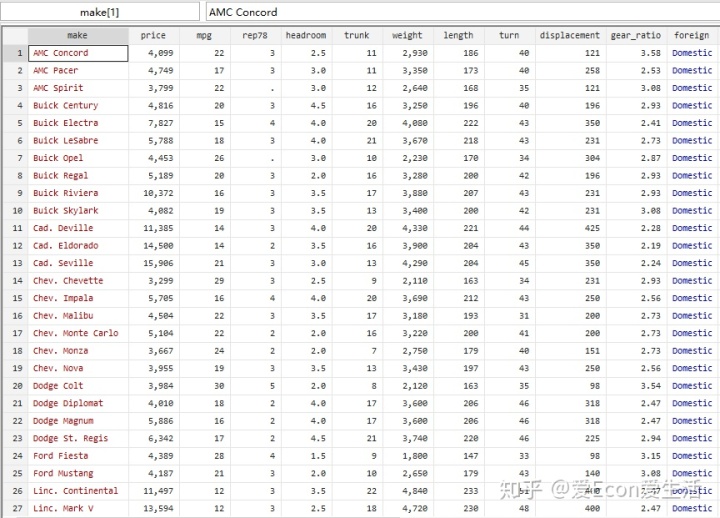Click the Buick Opel cell

[78, 158]
